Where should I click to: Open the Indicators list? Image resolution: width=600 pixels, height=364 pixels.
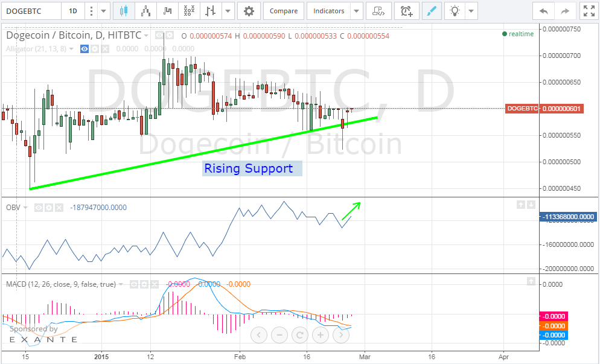click(329, 11)
